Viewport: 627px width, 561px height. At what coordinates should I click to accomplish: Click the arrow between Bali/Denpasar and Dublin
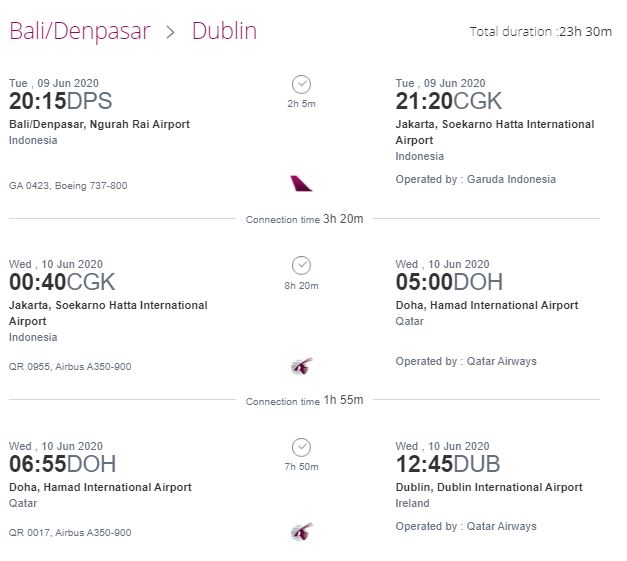click(x=171, y=32)
